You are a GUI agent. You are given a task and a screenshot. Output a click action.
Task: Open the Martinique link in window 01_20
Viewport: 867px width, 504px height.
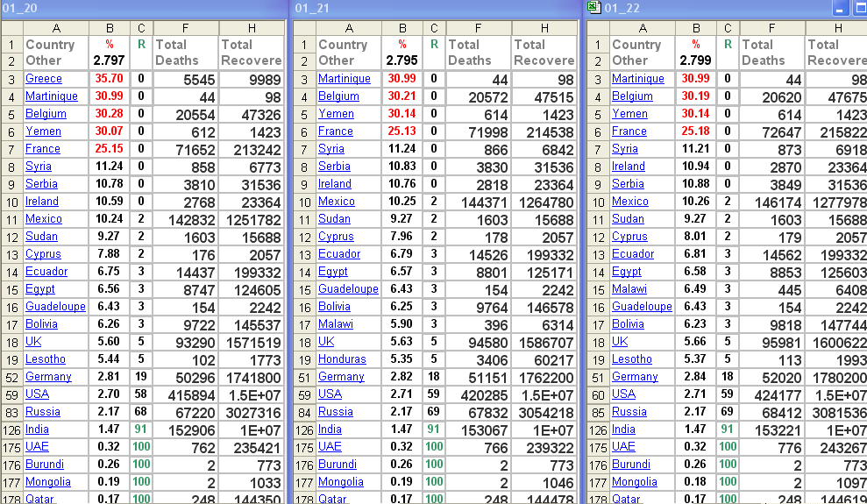tap(52, 96)
